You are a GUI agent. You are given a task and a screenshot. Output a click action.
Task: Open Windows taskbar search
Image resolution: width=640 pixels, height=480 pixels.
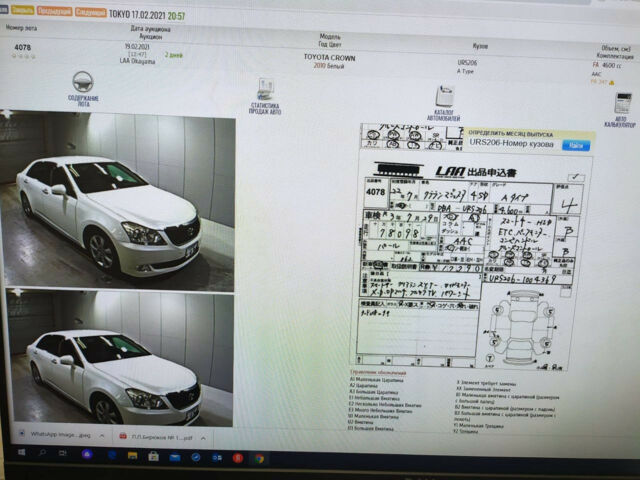[42, 452]
